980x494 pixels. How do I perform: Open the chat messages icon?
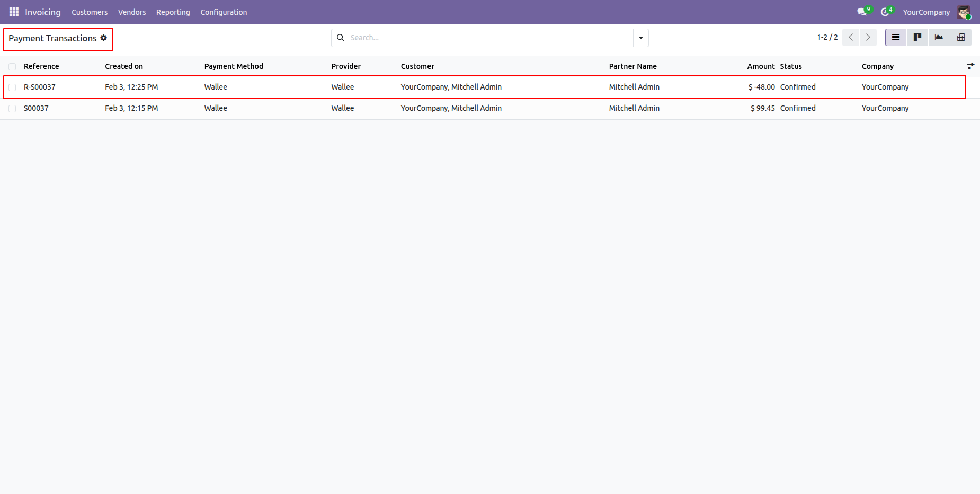[x=862, y=12]
